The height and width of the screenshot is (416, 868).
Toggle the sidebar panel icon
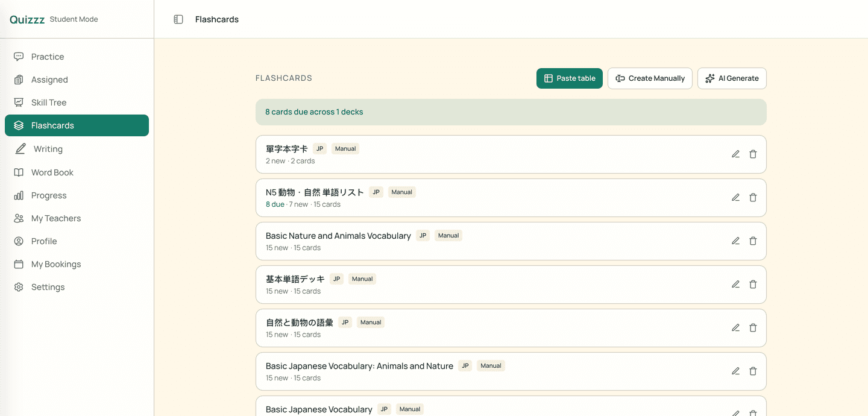click(x=178, y=19)
